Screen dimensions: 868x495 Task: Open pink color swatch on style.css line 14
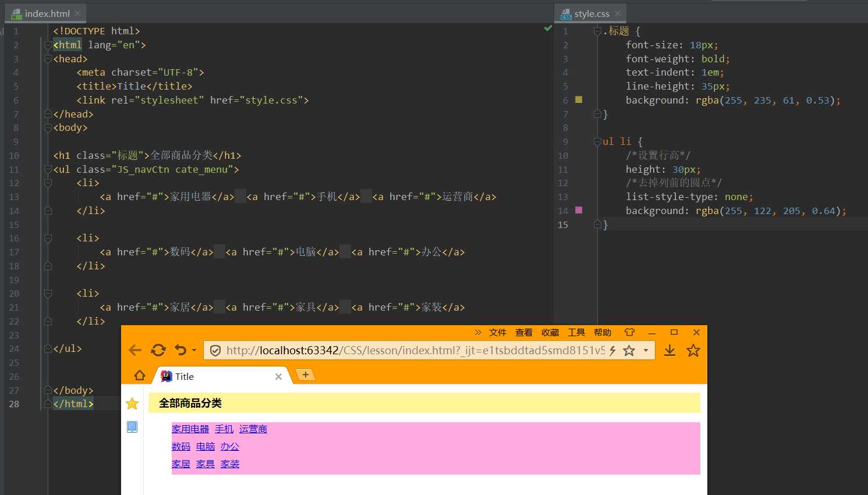point(579,210)
